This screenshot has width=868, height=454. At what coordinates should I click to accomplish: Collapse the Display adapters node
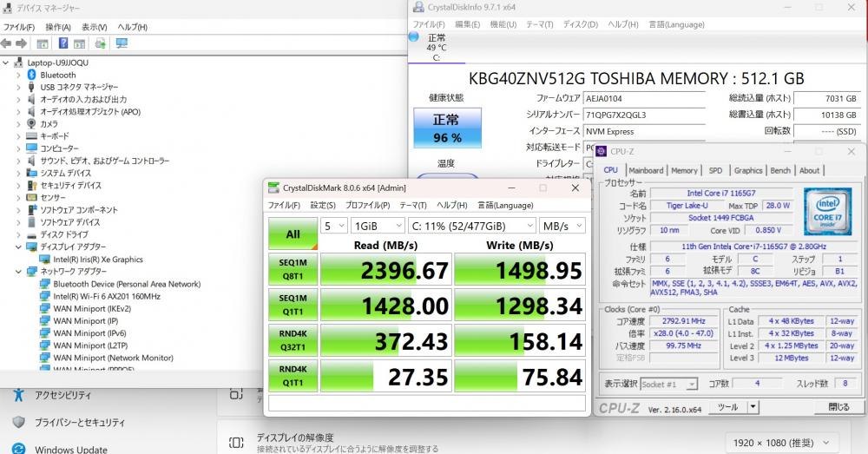click(x=18, y=247)
